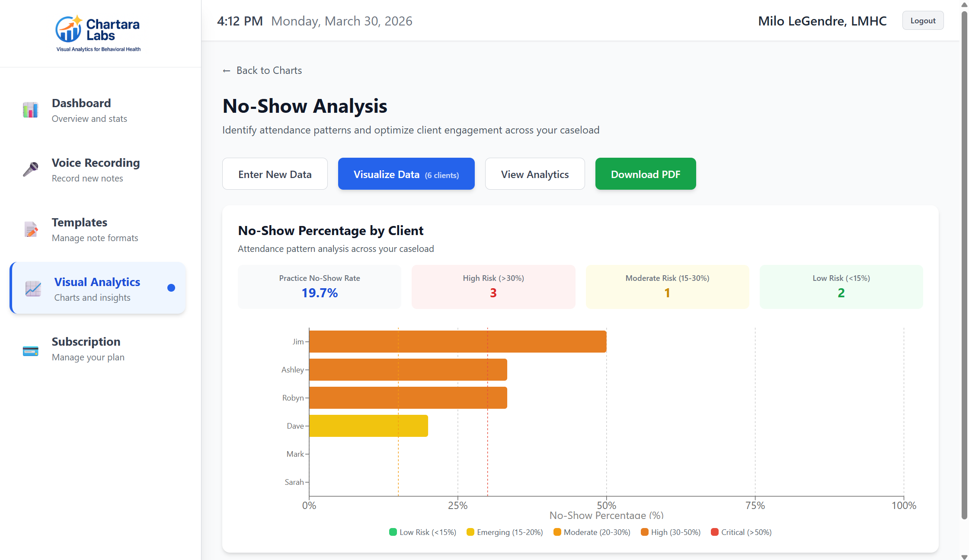Select the High Risk summary card
This screenshot has width=969, height=560.
pyautogui.click(x=493, y=286)
